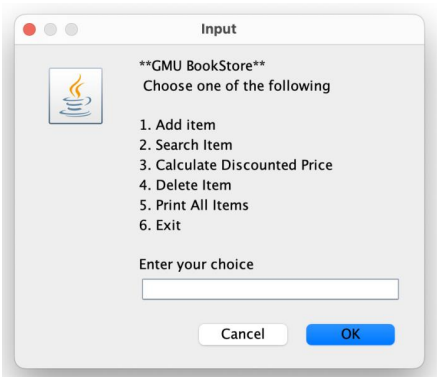The image size is (437, 377).
Task: Click the OK button
Action: [x=350, y=334]
